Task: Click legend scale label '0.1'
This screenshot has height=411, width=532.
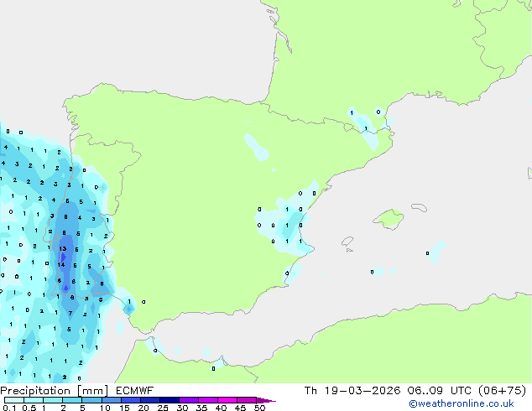Action: click(x=9, y=408)
